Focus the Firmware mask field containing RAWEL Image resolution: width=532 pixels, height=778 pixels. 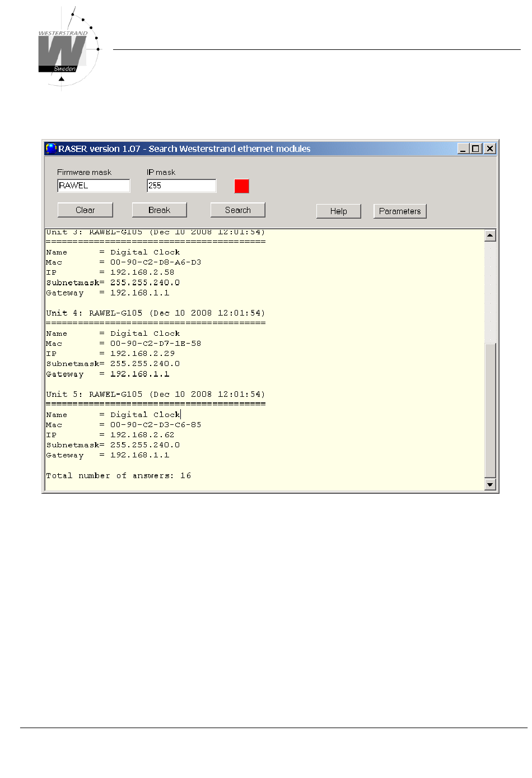94,186
